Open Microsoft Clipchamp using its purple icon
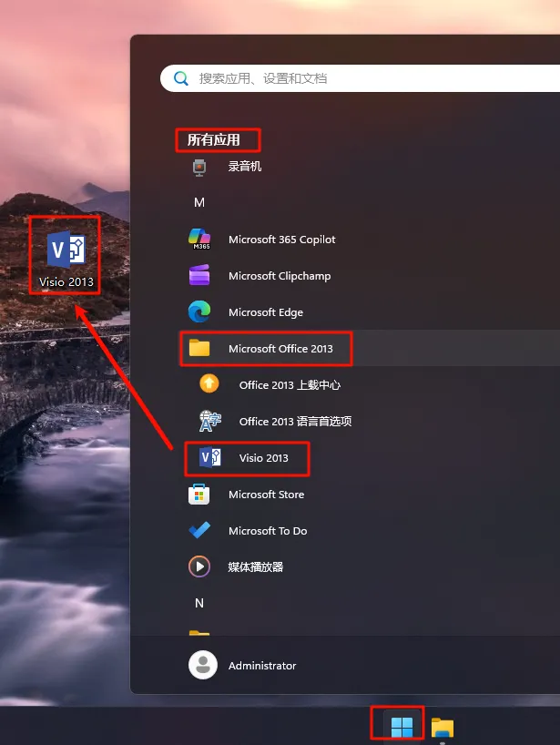This screenshot has width=560, height=745. pyautogui.click(x=199, y=276)
